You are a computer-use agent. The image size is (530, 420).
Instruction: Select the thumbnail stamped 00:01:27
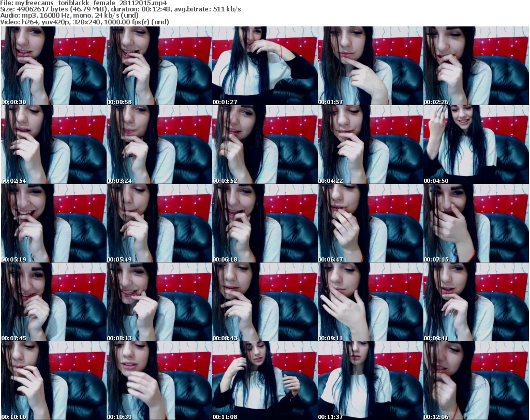264,66
